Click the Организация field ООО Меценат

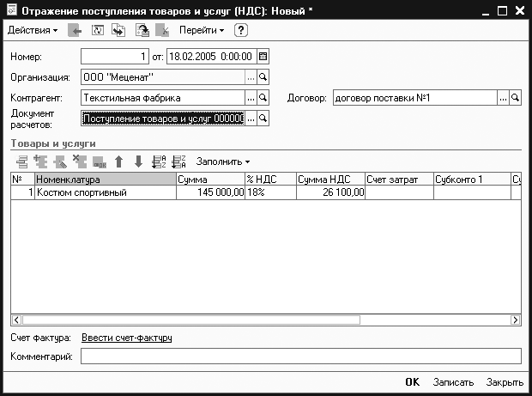(162, 77)
